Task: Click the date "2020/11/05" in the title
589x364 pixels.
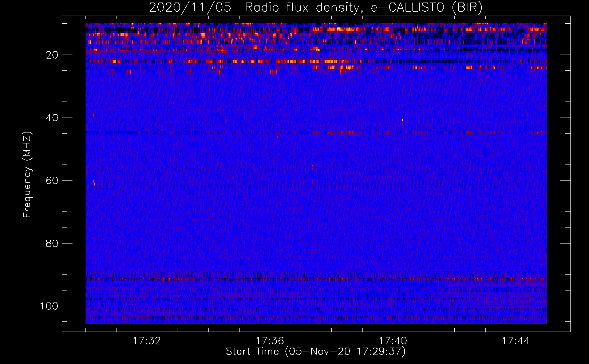Action: coord(190,8)
